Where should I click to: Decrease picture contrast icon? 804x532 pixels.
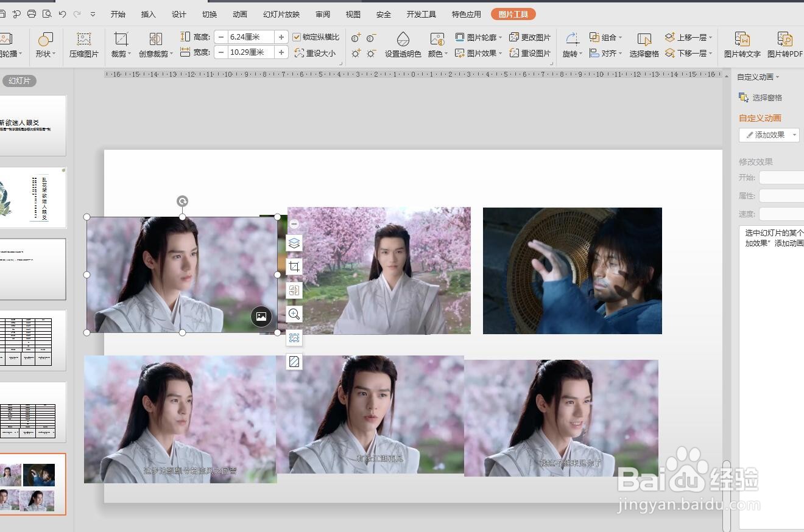(371, 38)
